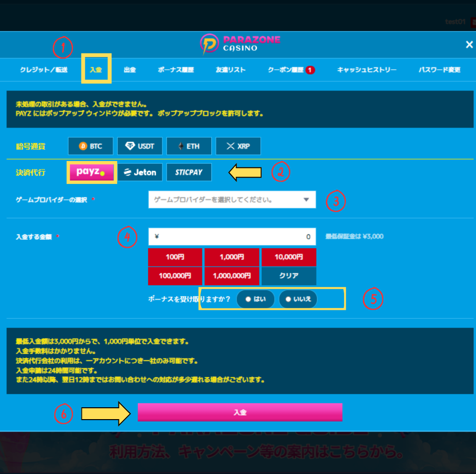Choose payz payment method
Viewport: 476px width, 474px height.
click(92, 172)
